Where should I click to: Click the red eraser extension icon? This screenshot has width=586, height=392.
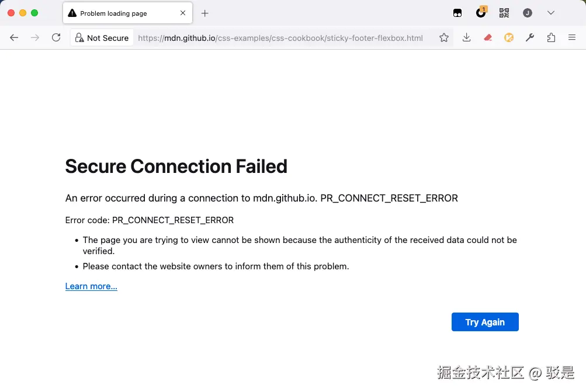pos(488,38)
